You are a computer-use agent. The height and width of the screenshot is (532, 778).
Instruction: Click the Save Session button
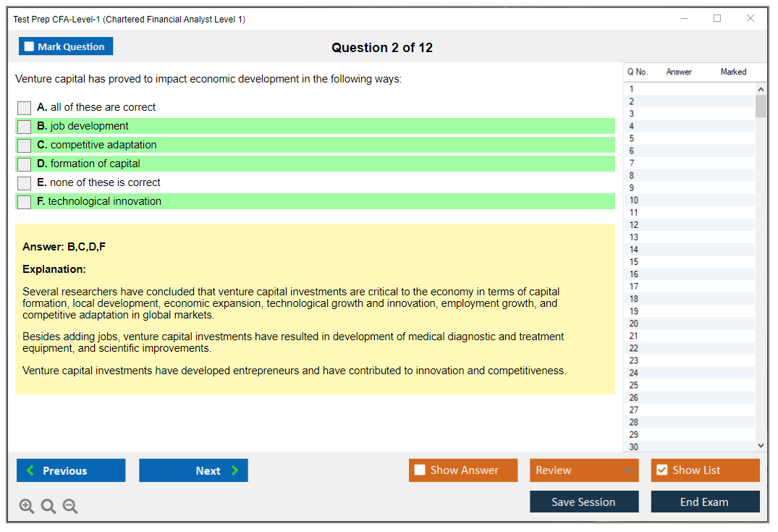pos(584,502)
